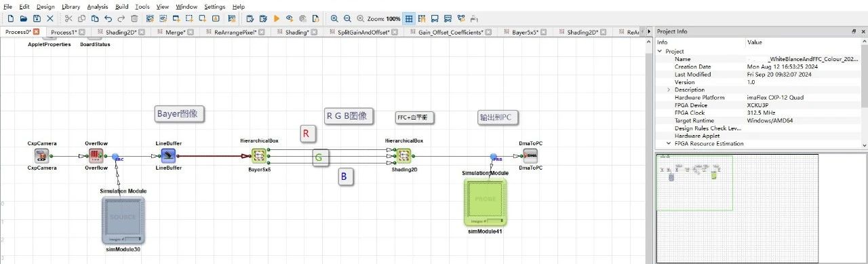Viewport: 868px width, 264px height.
Task: Click the red R channel label
Action: click(306, 134)
